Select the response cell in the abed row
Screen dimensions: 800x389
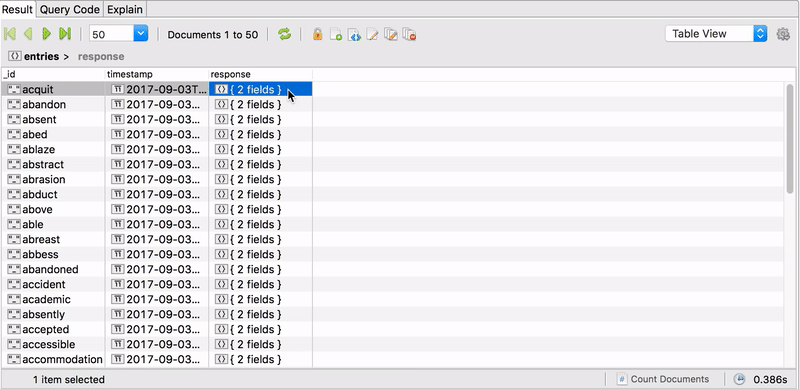[261, 134]
